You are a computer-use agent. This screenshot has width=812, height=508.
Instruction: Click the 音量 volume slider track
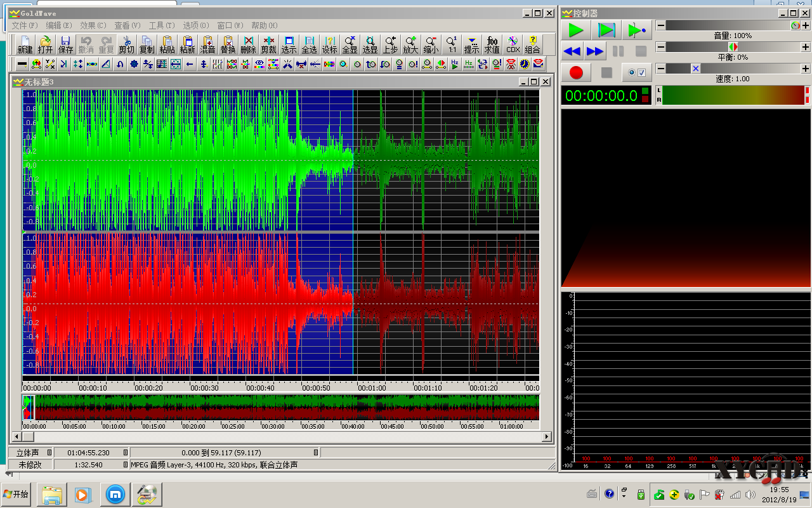coord(733,25)
